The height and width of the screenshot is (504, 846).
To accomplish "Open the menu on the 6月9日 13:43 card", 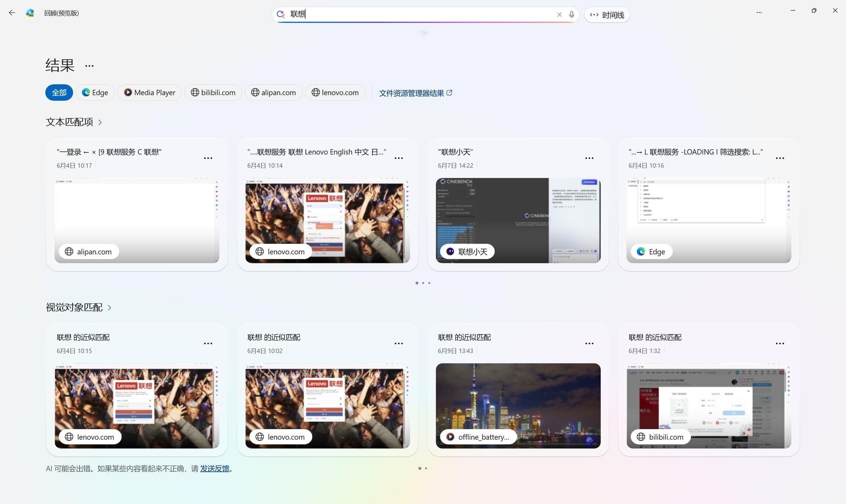I will tap(589, 344).
